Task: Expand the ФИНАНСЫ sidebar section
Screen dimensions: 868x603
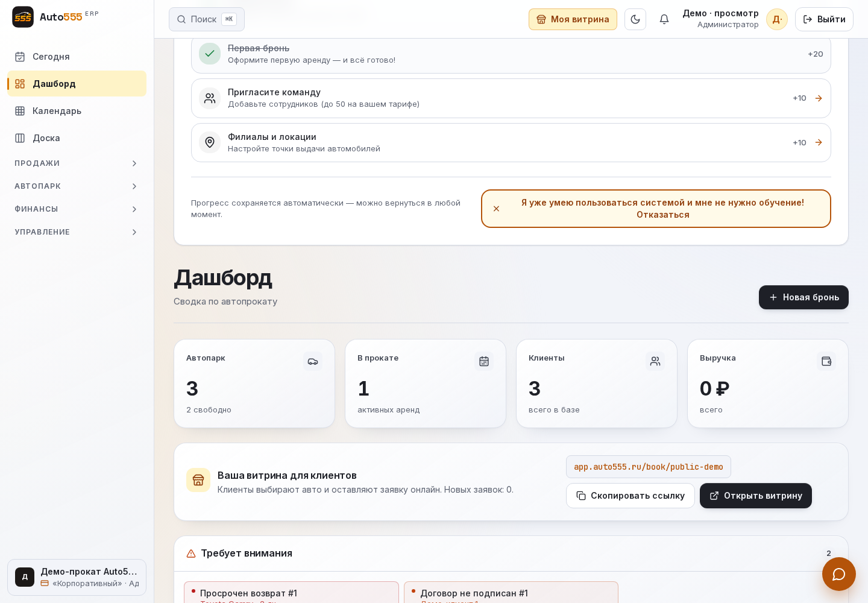Action: coord(77,209)
